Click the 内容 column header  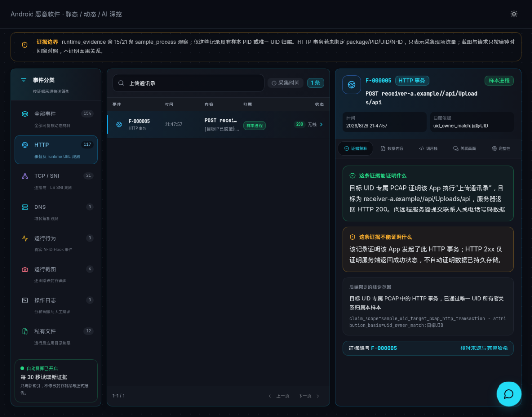[x=209, y=104]
